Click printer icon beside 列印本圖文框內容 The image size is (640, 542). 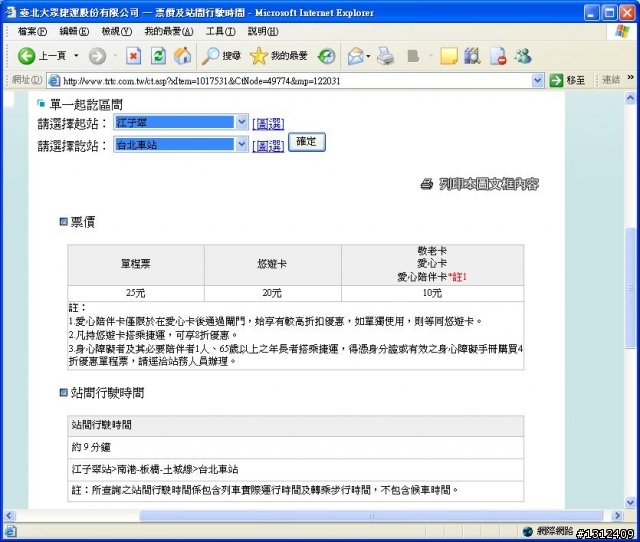(x=427, y=184)
